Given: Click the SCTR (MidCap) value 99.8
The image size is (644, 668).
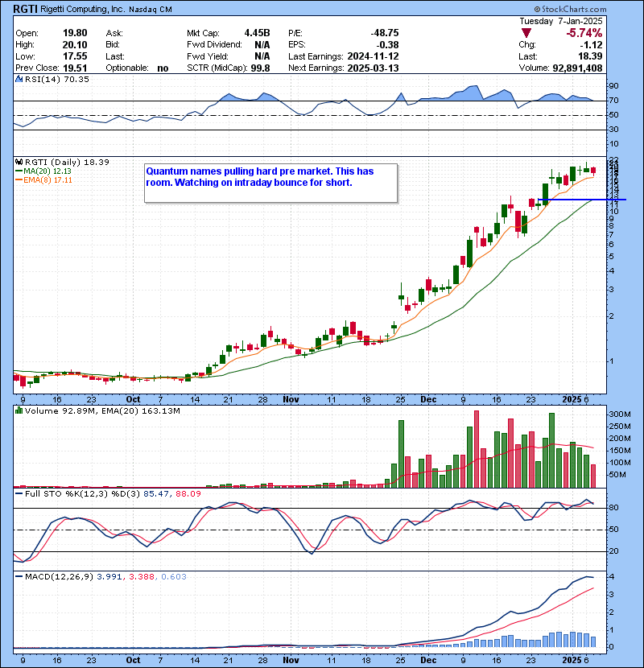Looking at the screenshot, I should 260,68.
